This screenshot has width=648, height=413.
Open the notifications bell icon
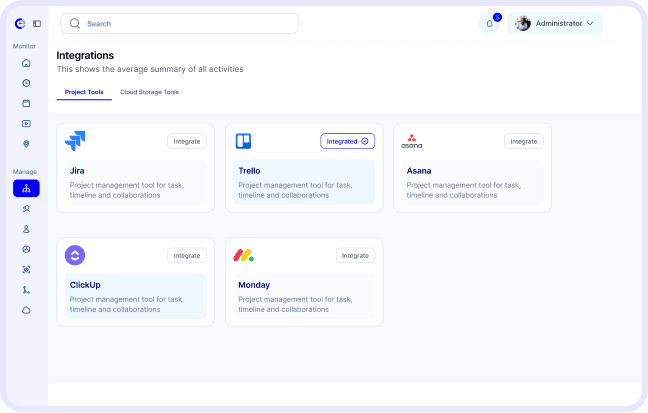[490, 23]
